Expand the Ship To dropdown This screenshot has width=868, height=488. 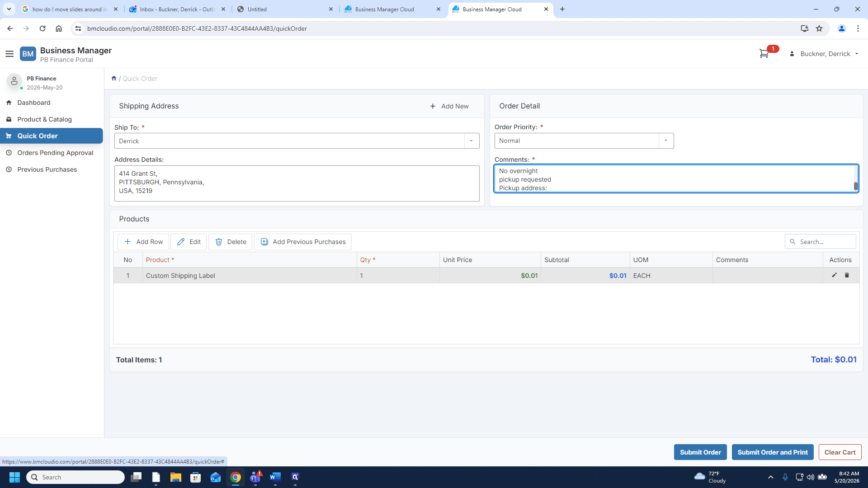tap(471, 141)
